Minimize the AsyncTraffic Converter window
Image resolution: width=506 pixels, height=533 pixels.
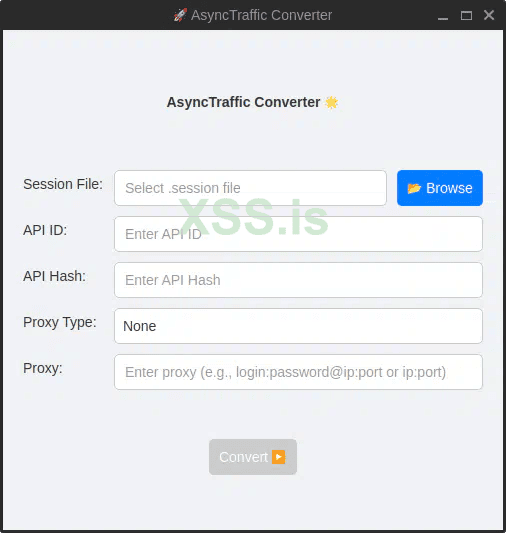(x=442, y=16)
